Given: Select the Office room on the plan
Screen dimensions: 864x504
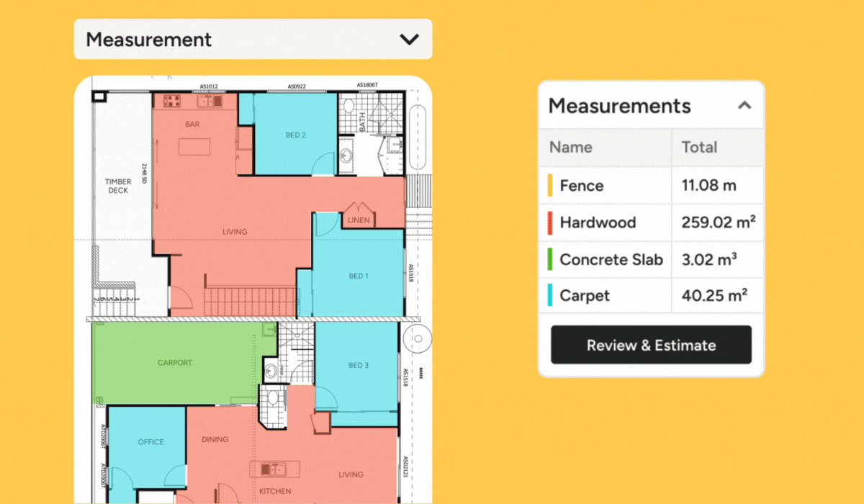Looking at the screenshot, I should (x=150, y=441).
